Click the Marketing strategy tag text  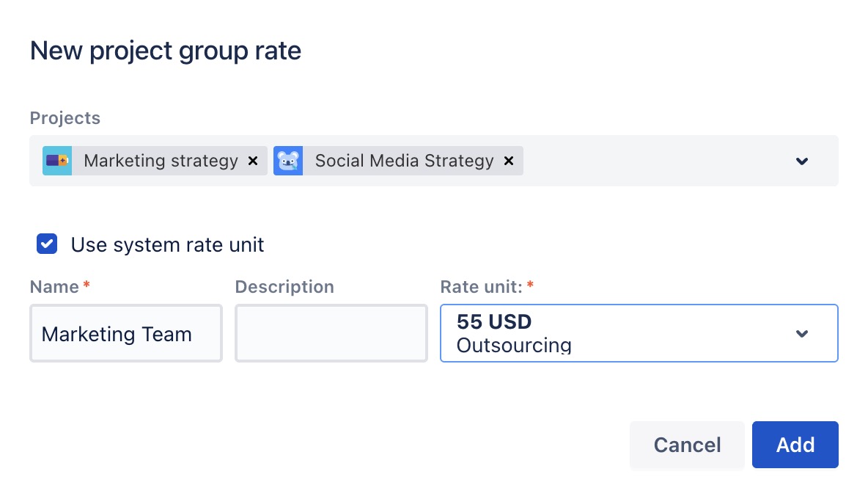click(161, 161)
